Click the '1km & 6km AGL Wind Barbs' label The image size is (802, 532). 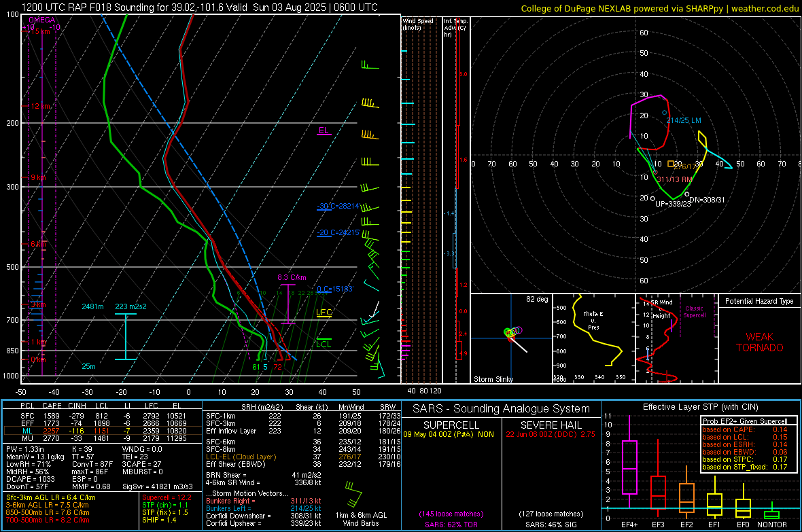pyautogui.click(x=361, y=519)
